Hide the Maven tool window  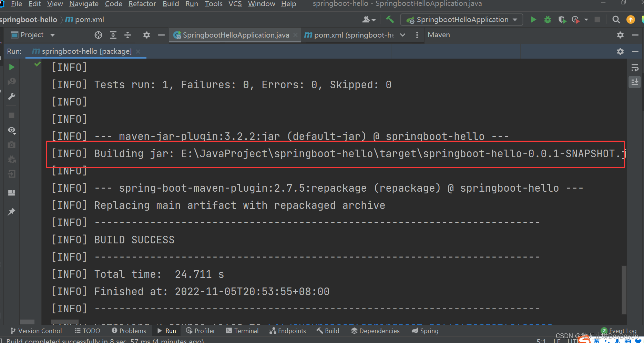[635, 35]
